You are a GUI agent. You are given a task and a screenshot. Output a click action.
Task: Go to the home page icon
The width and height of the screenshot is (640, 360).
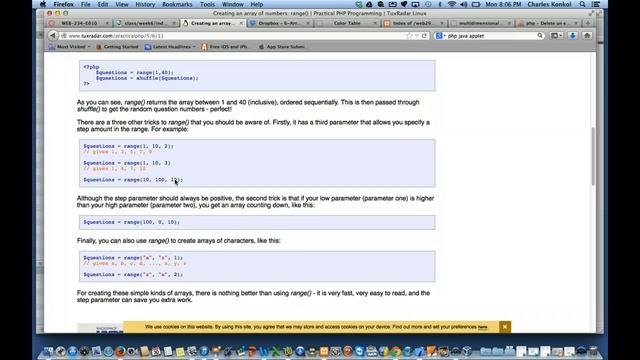click(587, 36)
